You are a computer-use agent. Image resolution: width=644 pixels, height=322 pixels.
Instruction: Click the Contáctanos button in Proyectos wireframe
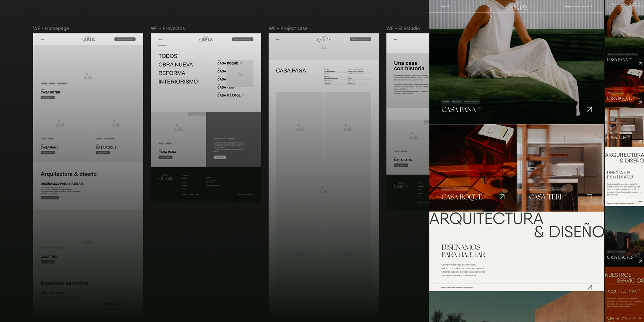(x=220, y=157)
